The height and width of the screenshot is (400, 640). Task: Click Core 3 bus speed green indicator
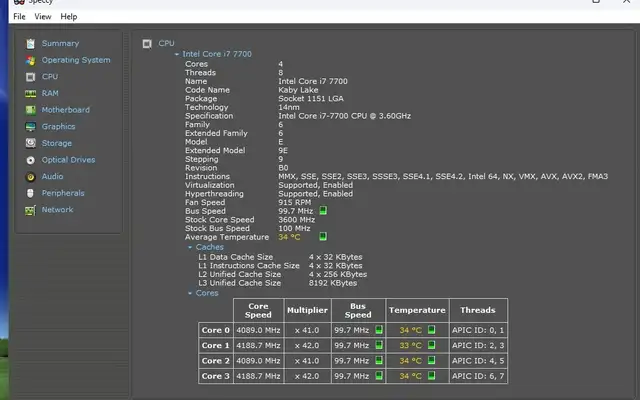pos(379,376)
